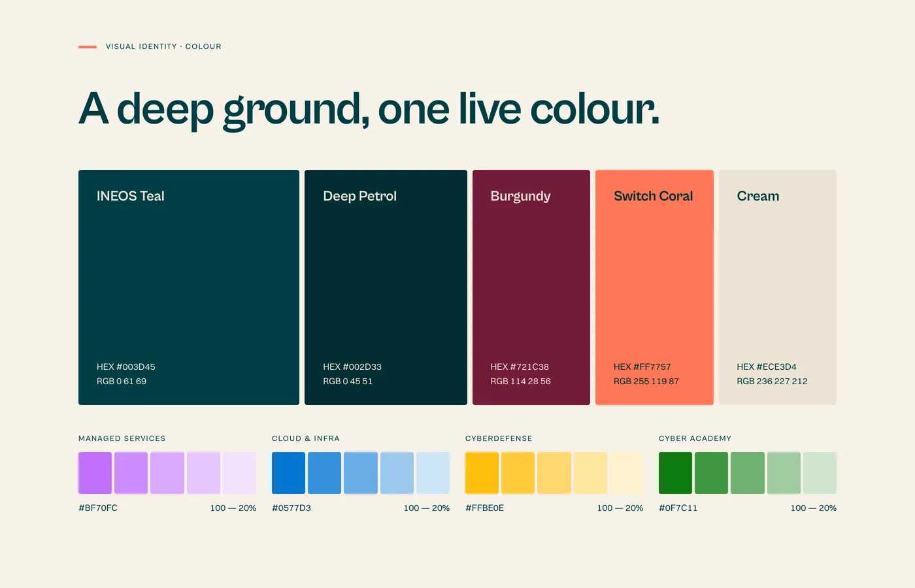Click the CLOUD & INFRA heading
Viewport: 915px width, 588px height.
[306, 438]
